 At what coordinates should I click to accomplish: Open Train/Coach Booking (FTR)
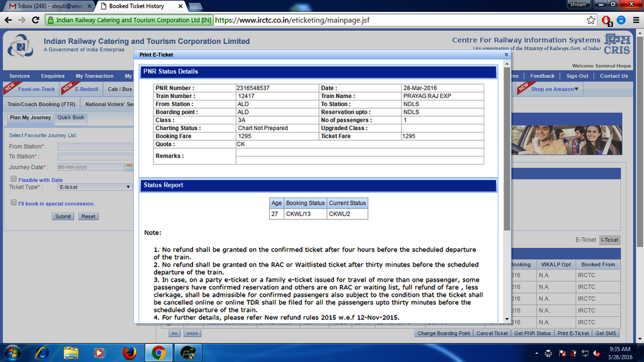[41, 104]
